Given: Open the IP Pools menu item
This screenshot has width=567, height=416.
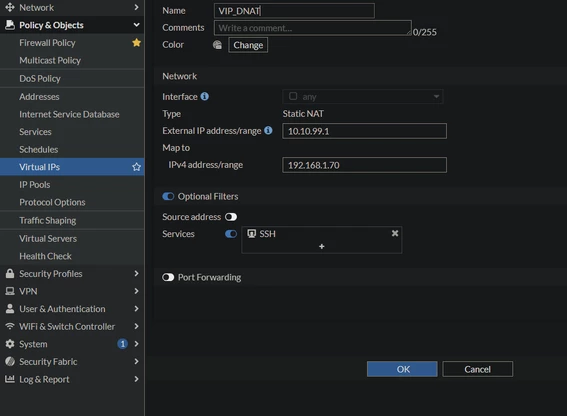Looking at the screenshot, I should pos(72,184).
